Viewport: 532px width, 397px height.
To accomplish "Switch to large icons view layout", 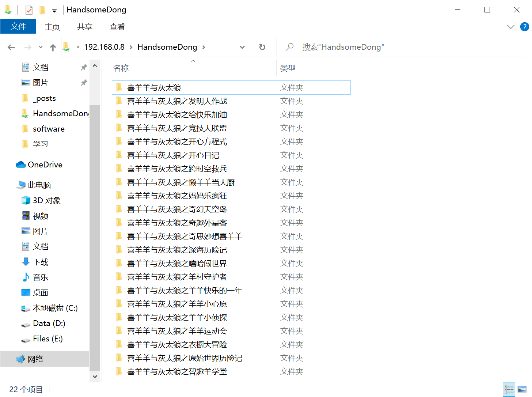I will 522,389.
